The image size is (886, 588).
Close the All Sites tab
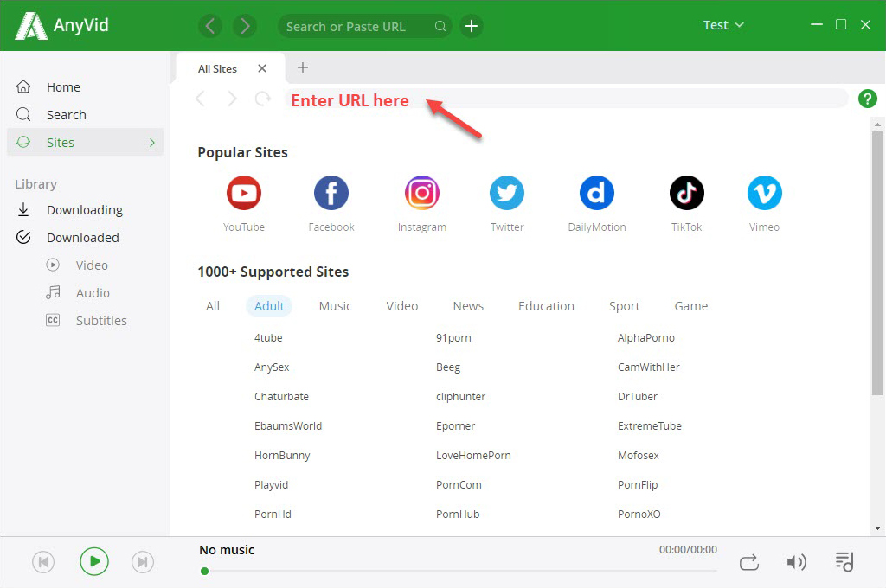tap(261, 68)
